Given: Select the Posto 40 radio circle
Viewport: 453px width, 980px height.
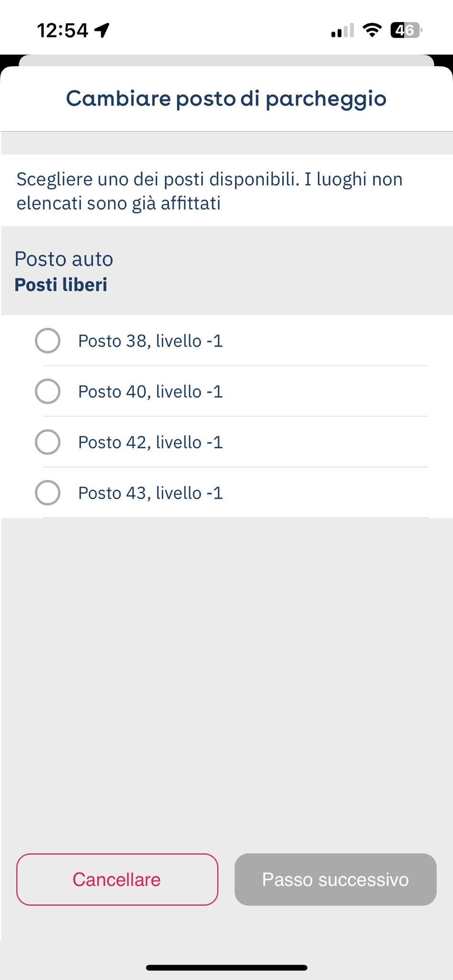Looking at the screenshot, I should point(47,391).
